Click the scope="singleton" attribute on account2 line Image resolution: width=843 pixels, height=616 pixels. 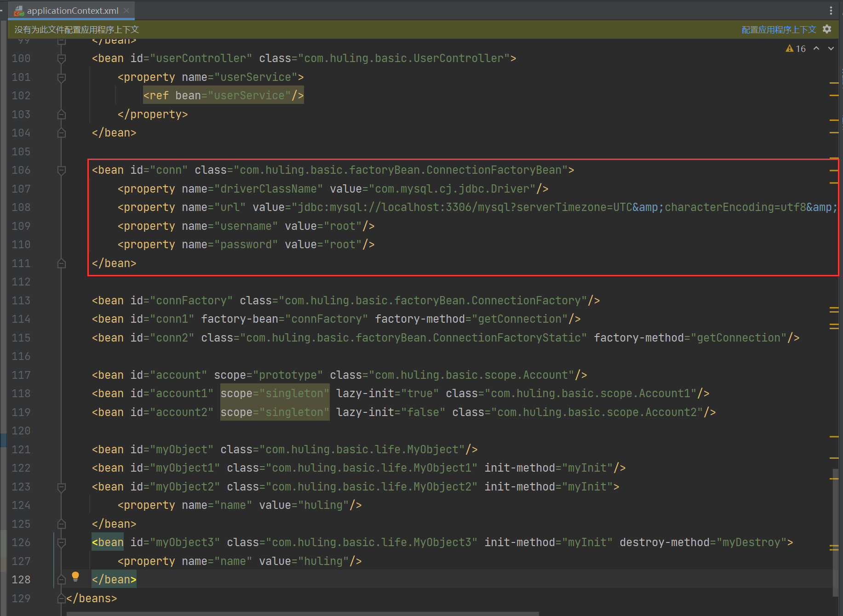pos(275,412)
